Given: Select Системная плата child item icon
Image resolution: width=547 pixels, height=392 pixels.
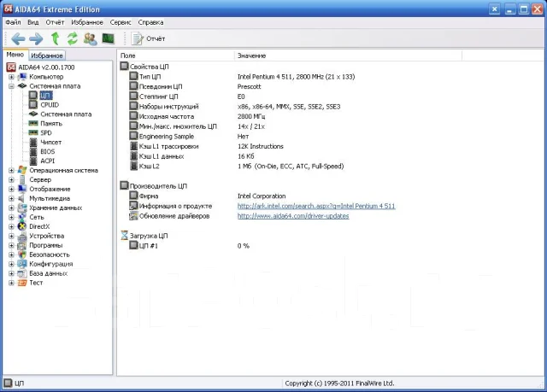Looking at the screenshot, I should (33, 114).
